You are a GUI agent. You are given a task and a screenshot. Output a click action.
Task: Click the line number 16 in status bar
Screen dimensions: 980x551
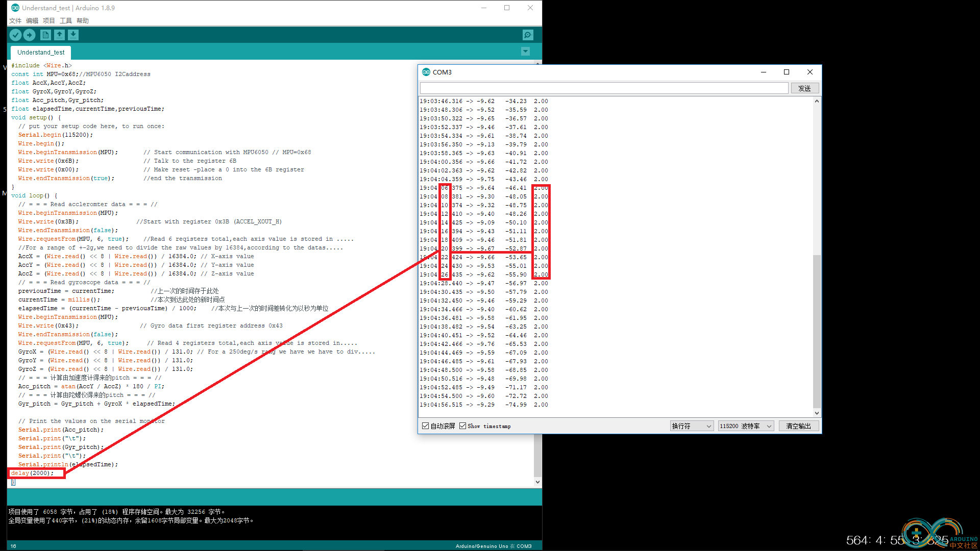(13, 546)
